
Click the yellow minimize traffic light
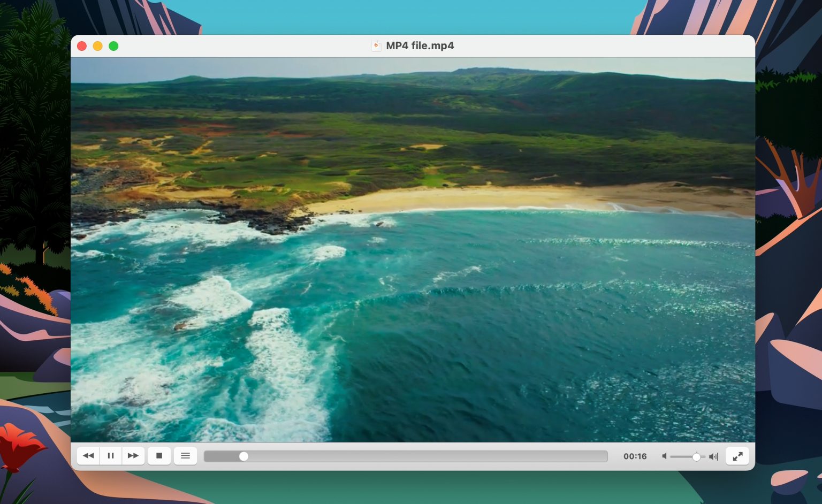point(97,46)
